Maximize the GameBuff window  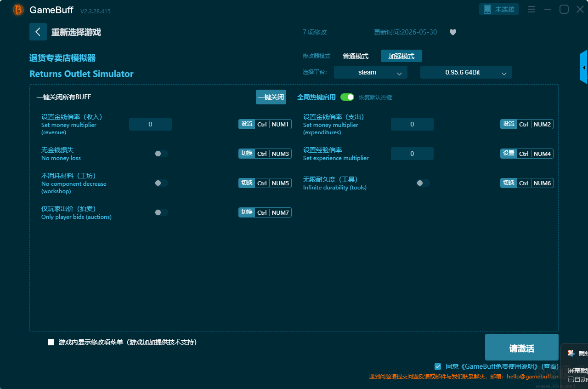point(564,9)
